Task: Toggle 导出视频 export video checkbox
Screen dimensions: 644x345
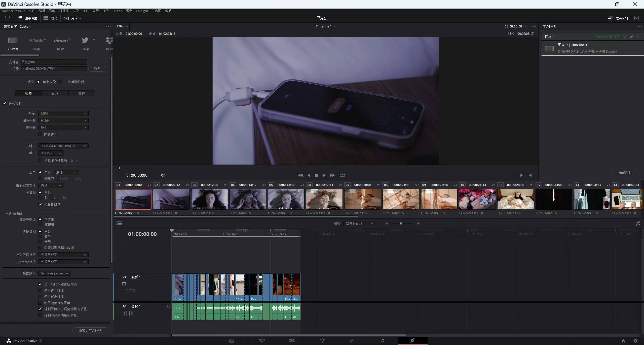Action: 5,103
